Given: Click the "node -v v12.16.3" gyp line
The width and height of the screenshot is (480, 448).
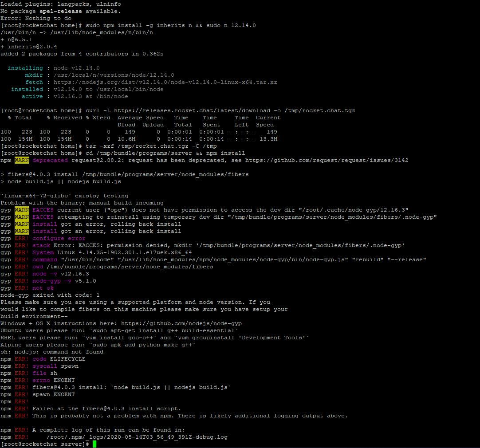Looking at the screenshot, I should pos(45,274).
